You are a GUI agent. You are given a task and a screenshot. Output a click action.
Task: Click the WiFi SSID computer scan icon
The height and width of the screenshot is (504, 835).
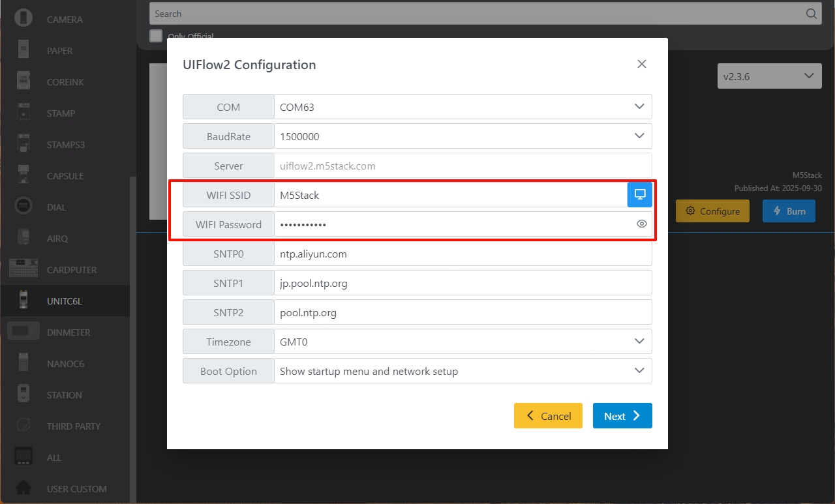[639, 194]
